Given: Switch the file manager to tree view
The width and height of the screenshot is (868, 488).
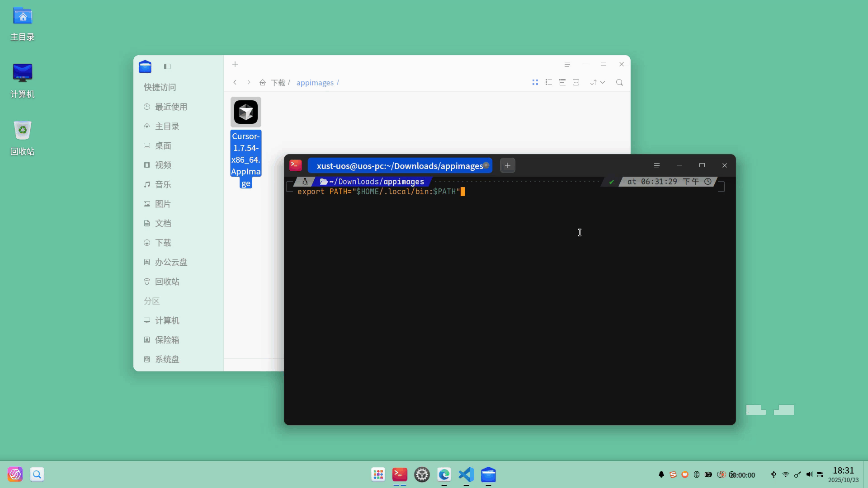Looking at the screenshot, I should point(562,82).
